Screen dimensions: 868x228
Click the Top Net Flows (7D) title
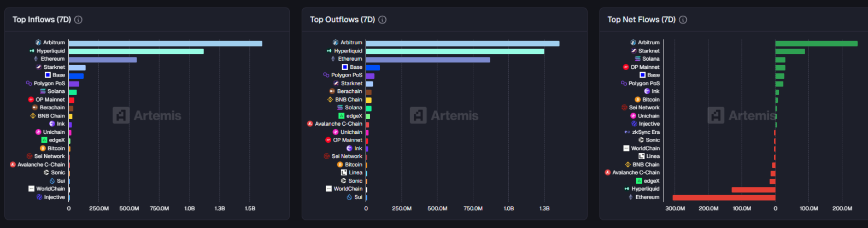641,20
